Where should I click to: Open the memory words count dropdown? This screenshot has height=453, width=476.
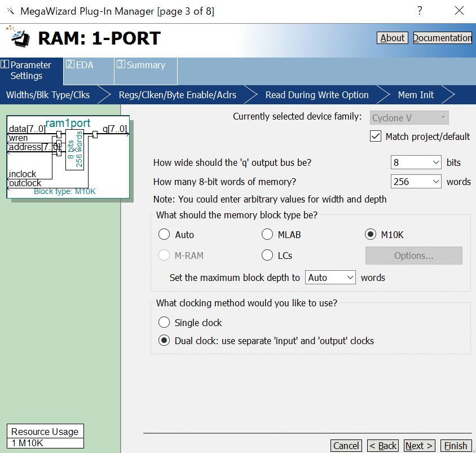pos(416,182)
